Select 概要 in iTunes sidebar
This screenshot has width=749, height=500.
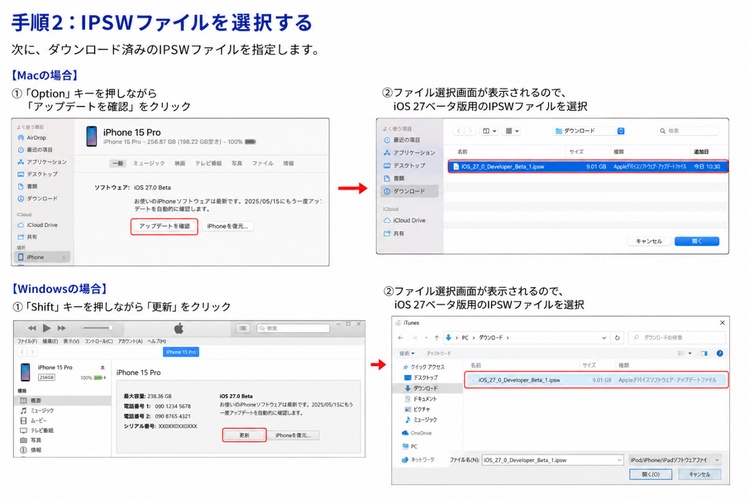[x=62, y=401]
